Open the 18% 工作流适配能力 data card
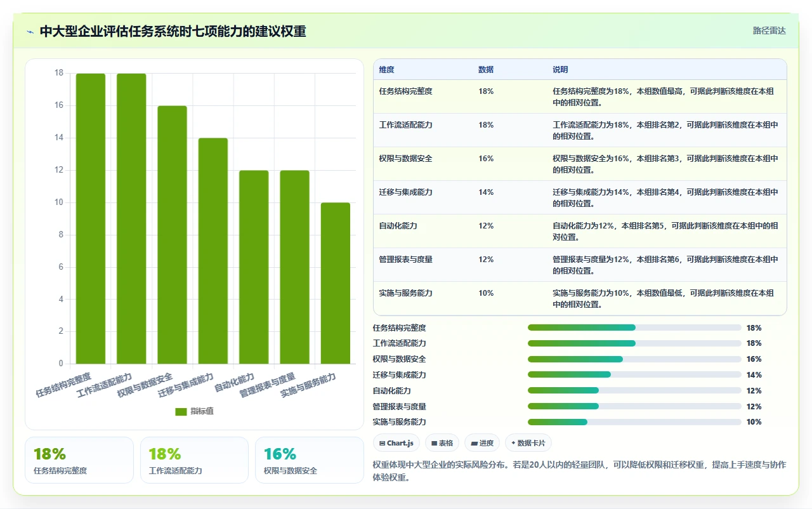This screenshot has height=509, width=812. pos(194,460)
